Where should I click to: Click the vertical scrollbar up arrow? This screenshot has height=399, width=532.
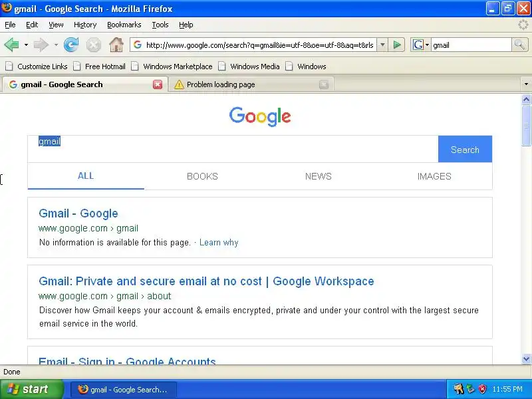coord(526,99)
